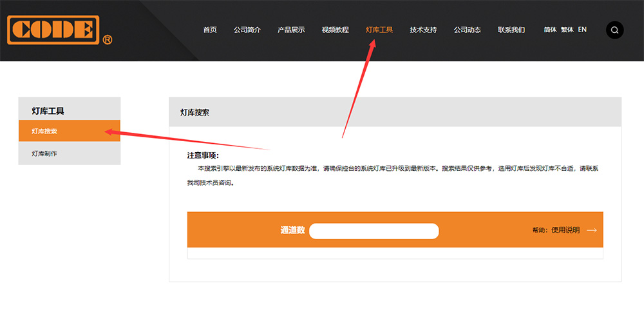Click the 通道数 input field
This screenshot has width=644, height=312.
coord(374,231)
